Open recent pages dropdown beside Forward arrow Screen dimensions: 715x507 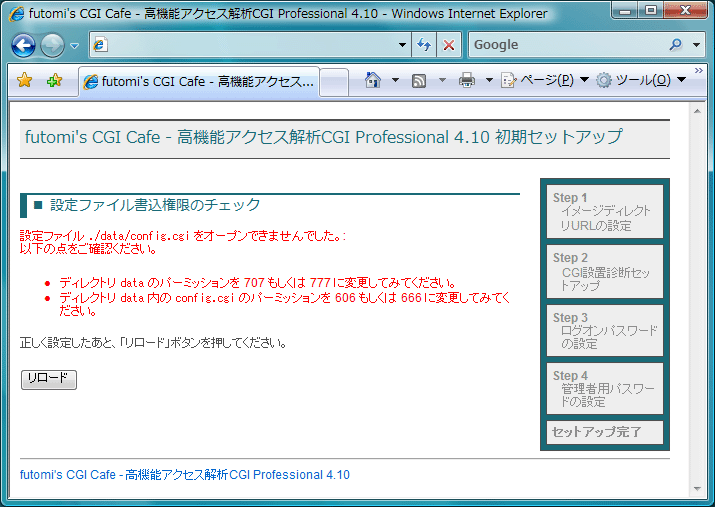pyautogui.click(x=75, y=46)
